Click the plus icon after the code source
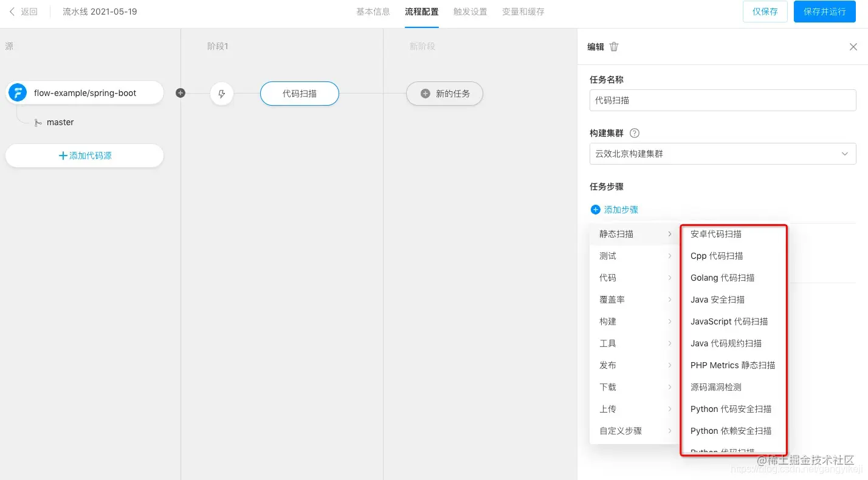Image resolution: width=868 pixels, height=480 pixels. coord(180,93)
